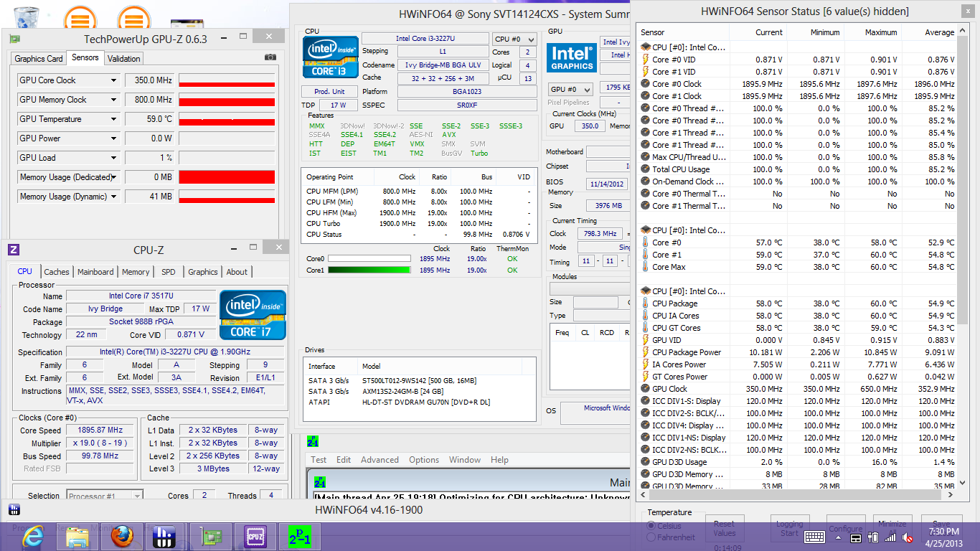This screenshot has width=980, height=551.
Task: Open the About tab in CPU-Z
Action: click(237, 272)
